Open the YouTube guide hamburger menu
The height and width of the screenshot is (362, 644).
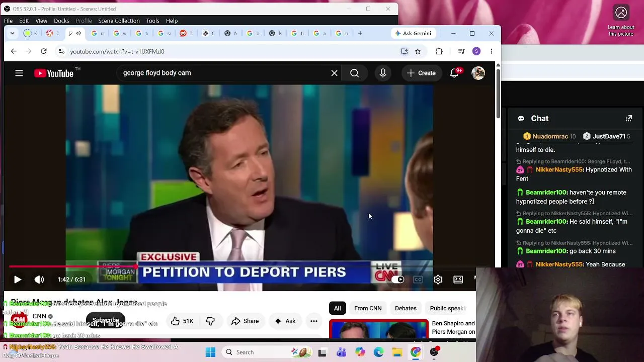click(19, 73)
